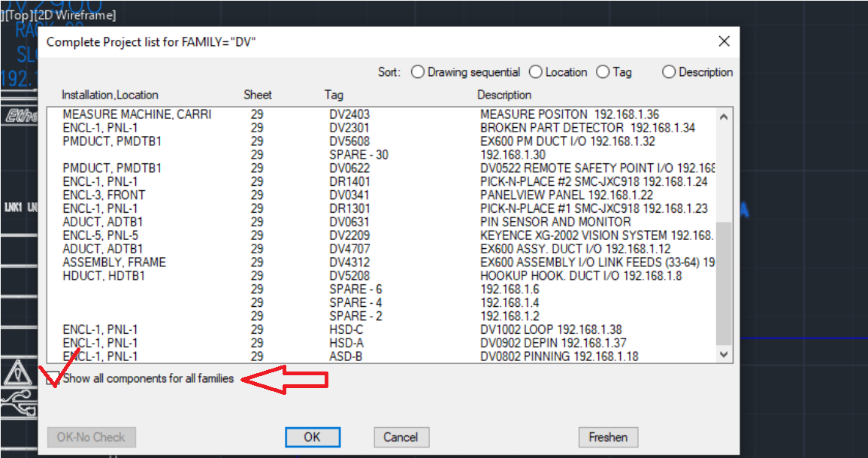Click the Cancel button
Image resolution: width=868 pixels, height=458 pixels.
[401, 437]
